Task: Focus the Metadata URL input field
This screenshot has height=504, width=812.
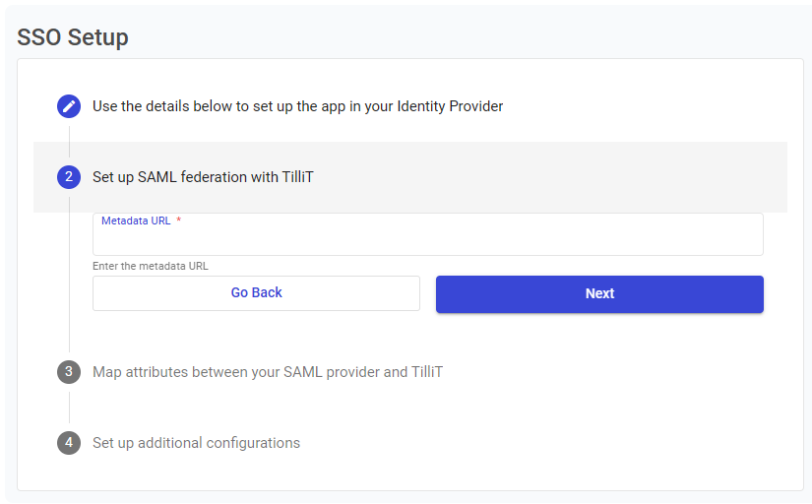Action: (x=427, y=239)
